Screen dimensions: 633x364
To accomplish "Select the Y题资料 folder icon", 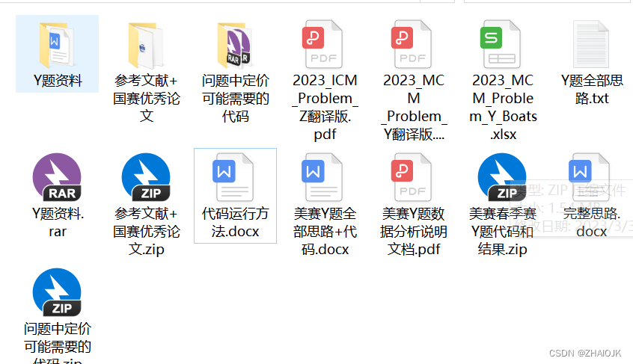I will [57, 45].
